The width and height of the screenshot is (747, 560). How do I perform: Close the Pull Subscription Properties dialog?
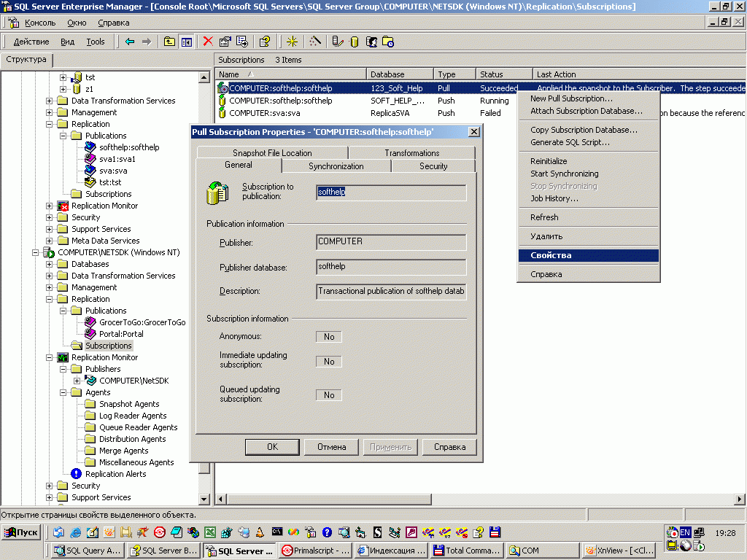[474, 132]
